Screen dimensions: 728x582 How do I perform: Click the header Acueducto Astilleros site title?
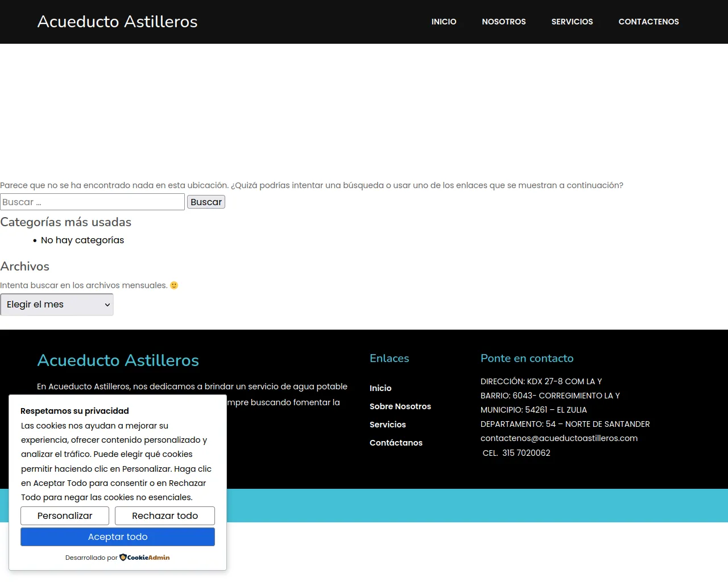117,22
